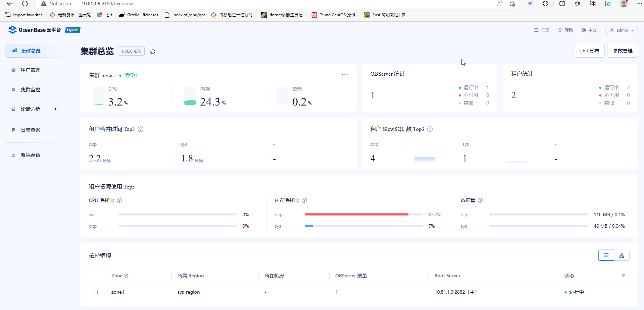Click the read aloud icon in address bar
This screenshot has height=310, width=644.
pyautogui.click(x=500, y=3)
